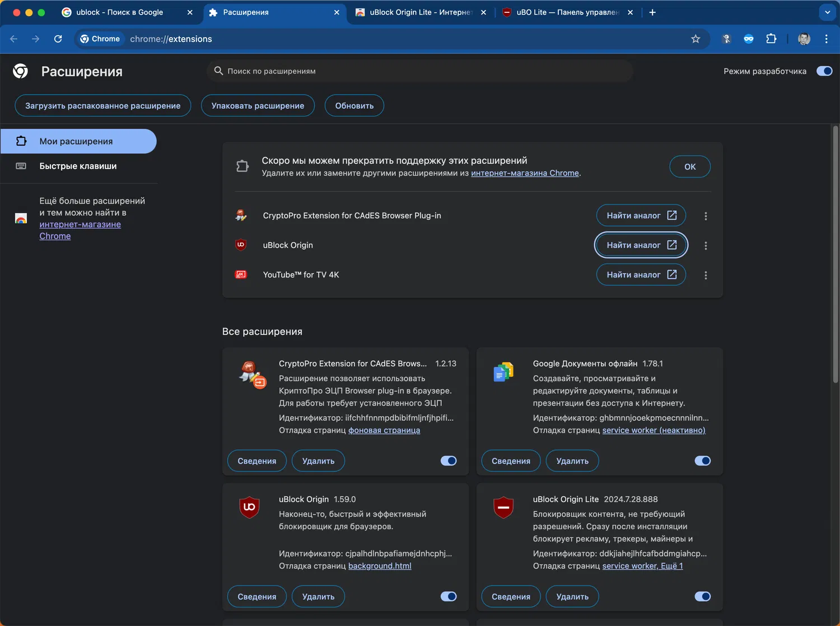Close the 'uBO Lite — Панель управления' tab

click(x=630, y=12)
